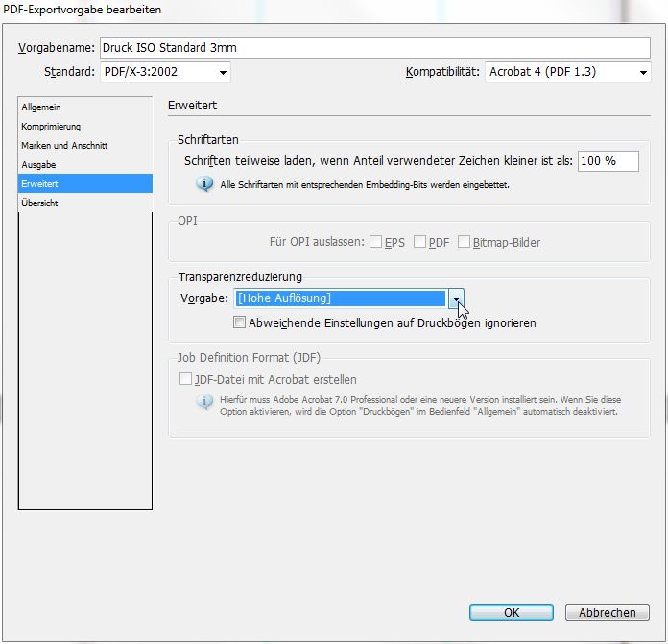Enable Abweichende Einstellungen auf Druckbögen ignorieren
Viewport: 668px width, 644px height.
239,323
